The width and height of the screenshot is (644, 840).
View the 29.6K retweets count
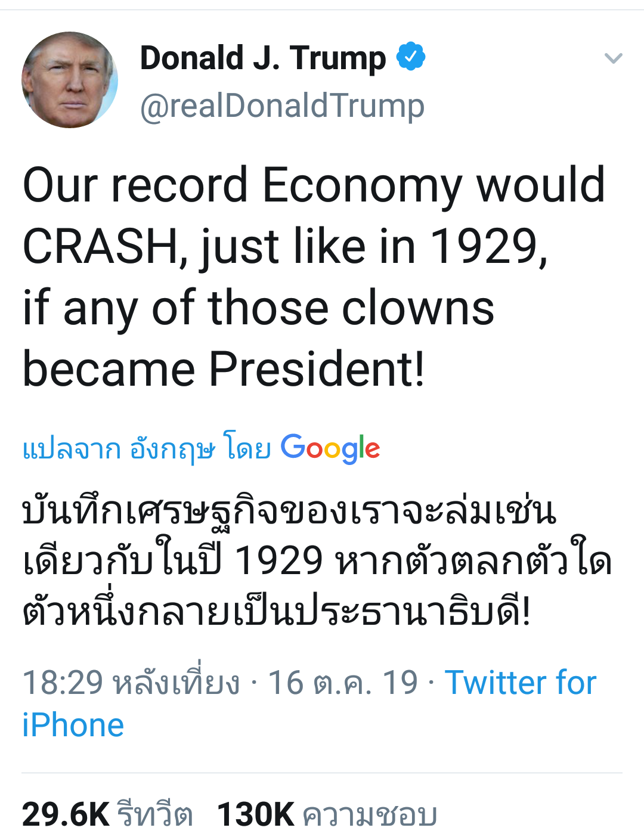point(66,814)
